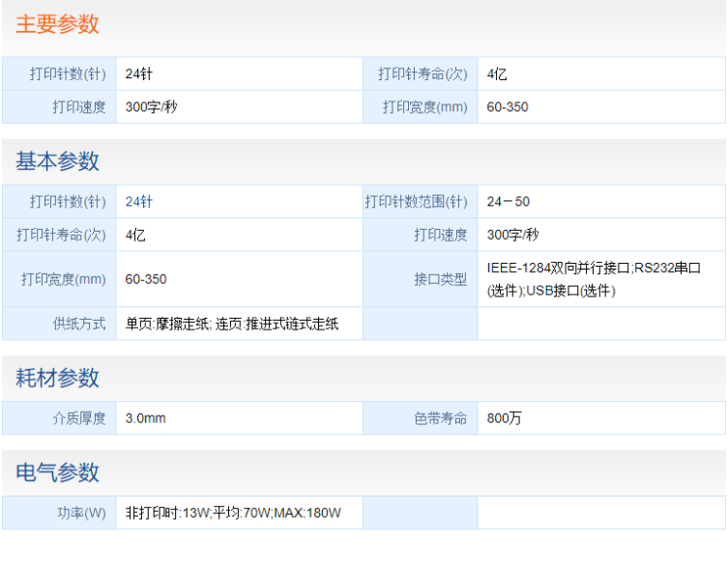Click 打印速度 label in 主要参数 table
This screenshot has width=728, height=570.
coord(79,107)
